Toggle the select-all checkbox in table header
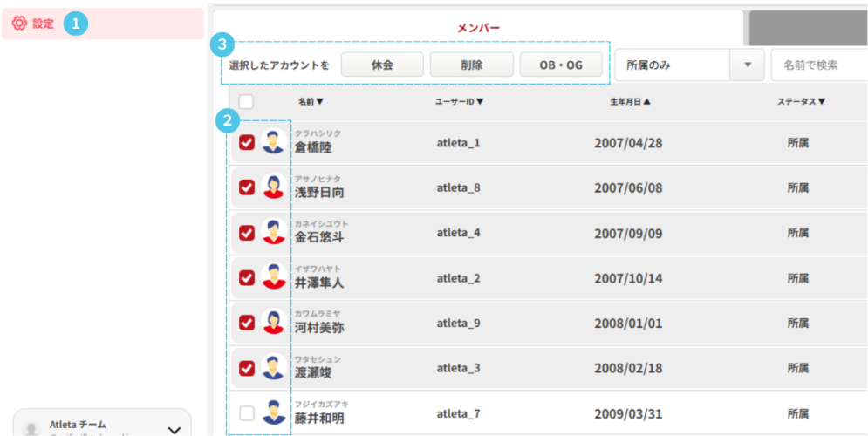Image resolution: width=868 pixels, height=436 pixels. (246, 101)
